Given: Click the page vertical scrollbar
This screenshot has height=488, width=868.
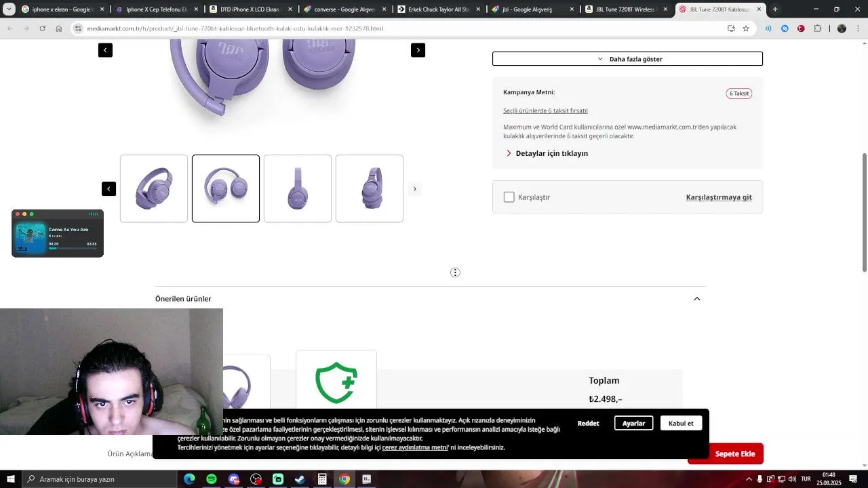Looking at the screenshot, I should [x=865, y=212].
